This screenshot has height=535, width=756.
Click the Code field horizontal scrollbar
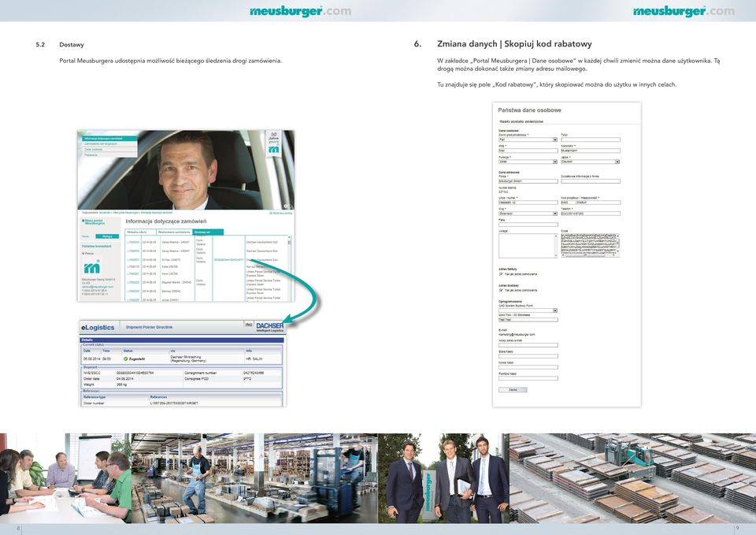click(x=588, y=255)
